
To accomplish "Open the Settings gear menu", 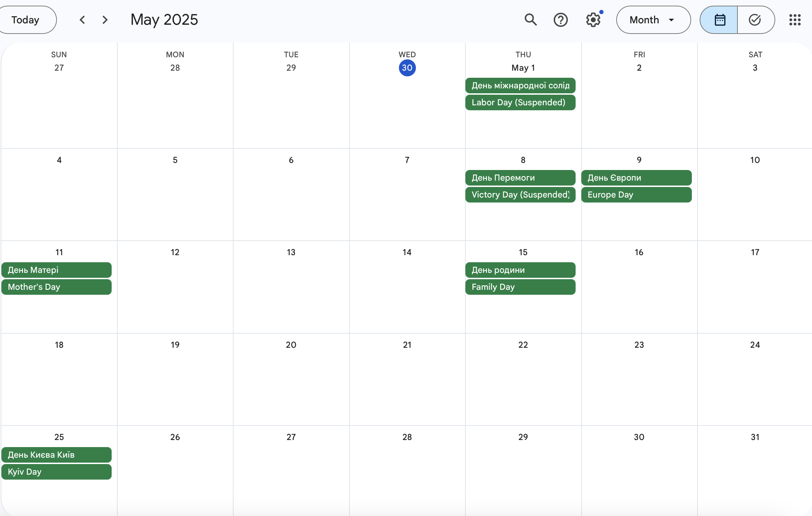I will [x=593, y=20].
